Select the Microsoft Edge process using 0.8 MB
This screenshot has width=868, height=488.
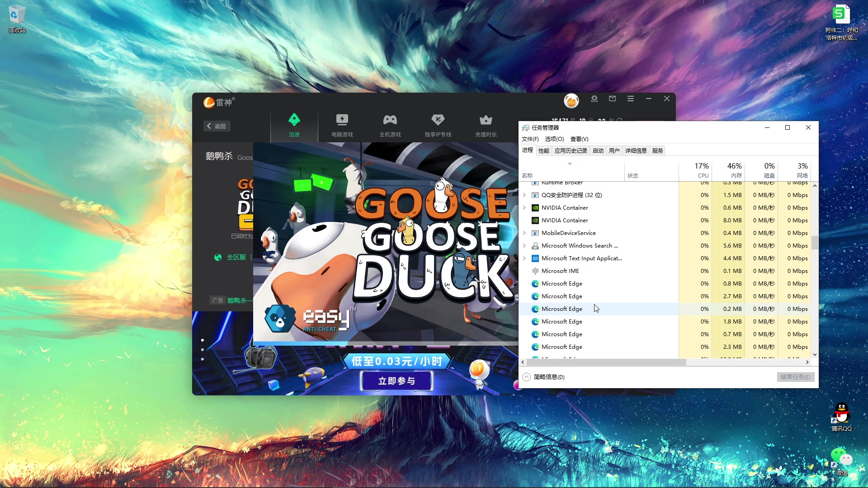[665, 284]
